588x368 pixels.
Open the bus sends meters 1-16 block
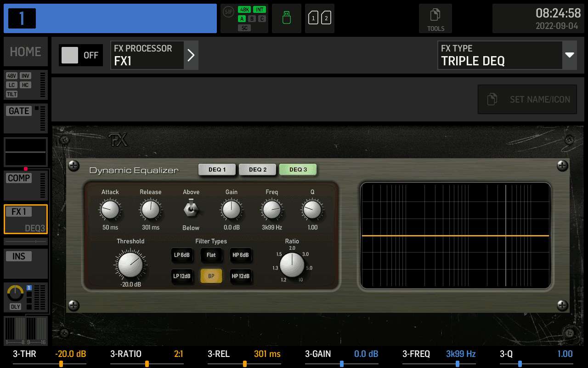26,331
